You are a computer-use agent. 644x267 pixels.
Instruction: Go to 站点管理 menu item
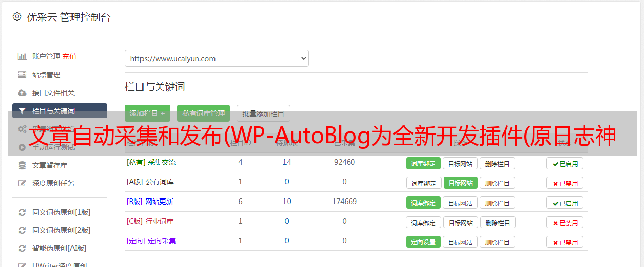(46, 75)
